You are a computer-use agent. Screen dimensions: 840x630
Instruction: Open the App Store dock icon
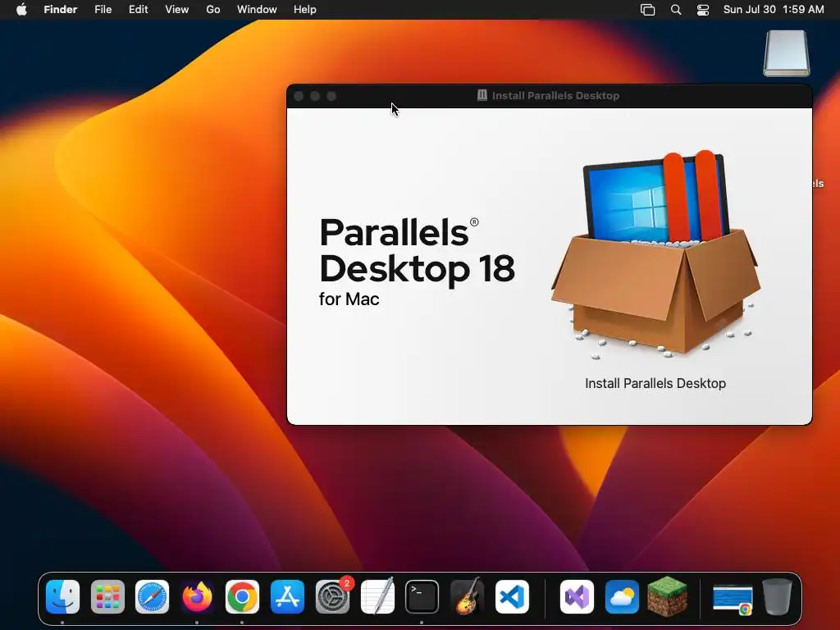coord(287,596)
